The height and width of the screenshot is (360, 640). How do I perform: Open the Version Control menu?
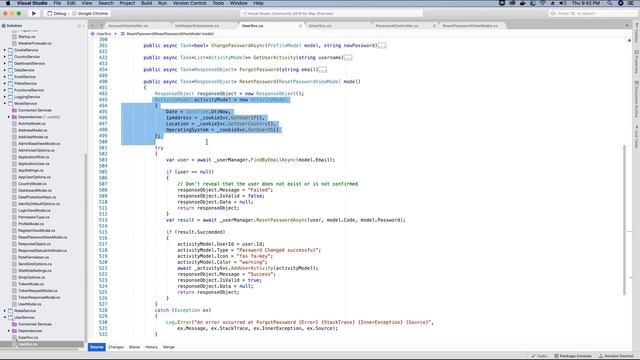tap(189, 3)
